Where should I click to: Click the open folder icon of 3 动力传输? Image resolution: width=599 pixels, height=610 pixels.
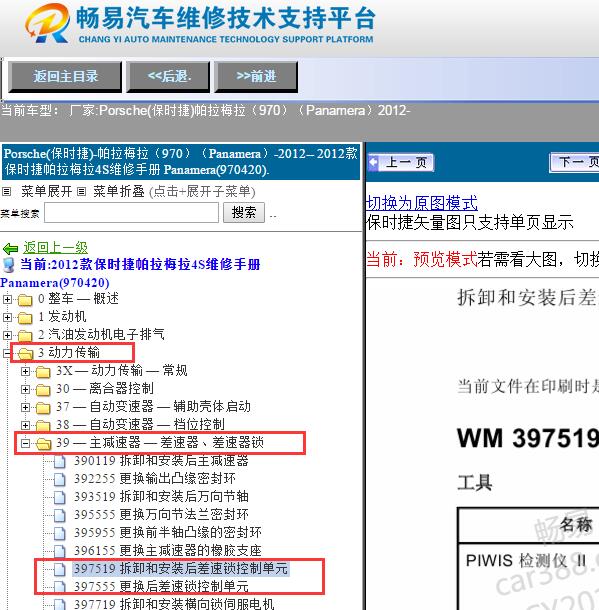pos(26,354)
